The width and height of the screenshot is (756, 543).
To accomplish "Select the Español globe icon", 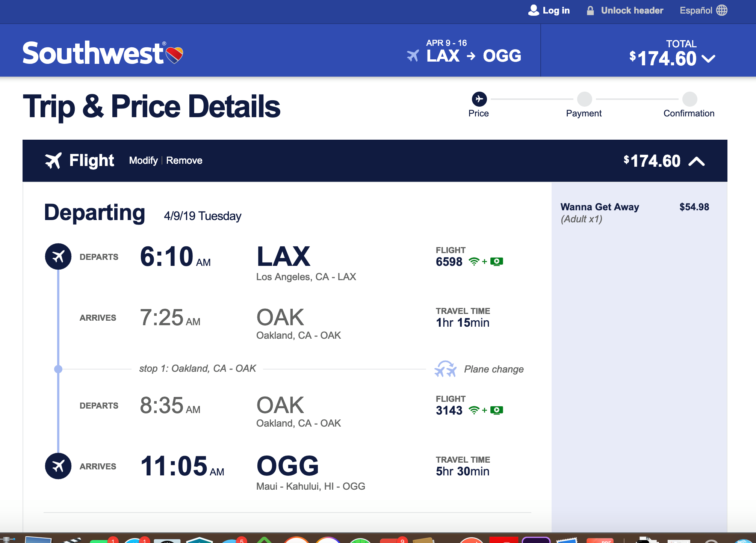I will click(722, 10).
